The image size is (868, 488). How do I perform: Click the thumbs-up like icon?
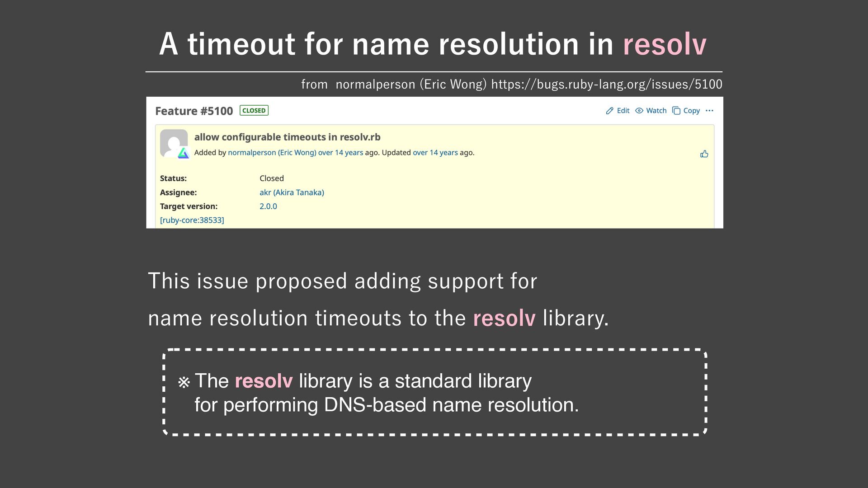coord(704,154)
